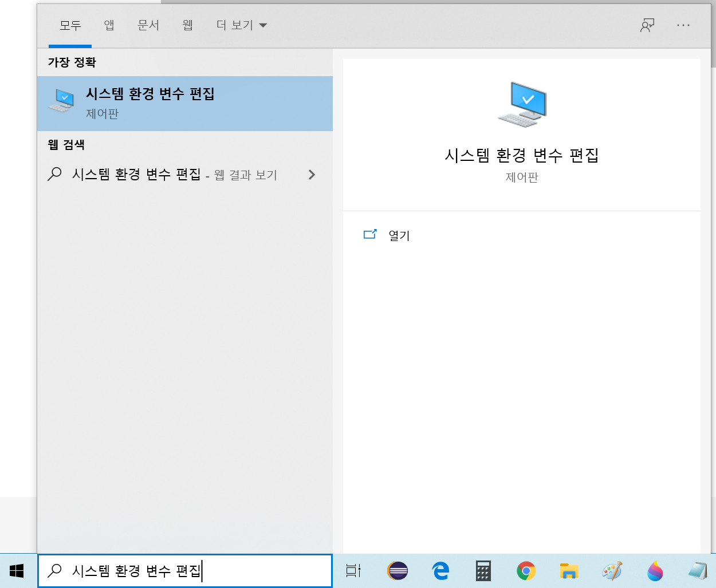Open the three-dot options menu
716x588 pixels.
pyautogui.click(x=683, y=25)
